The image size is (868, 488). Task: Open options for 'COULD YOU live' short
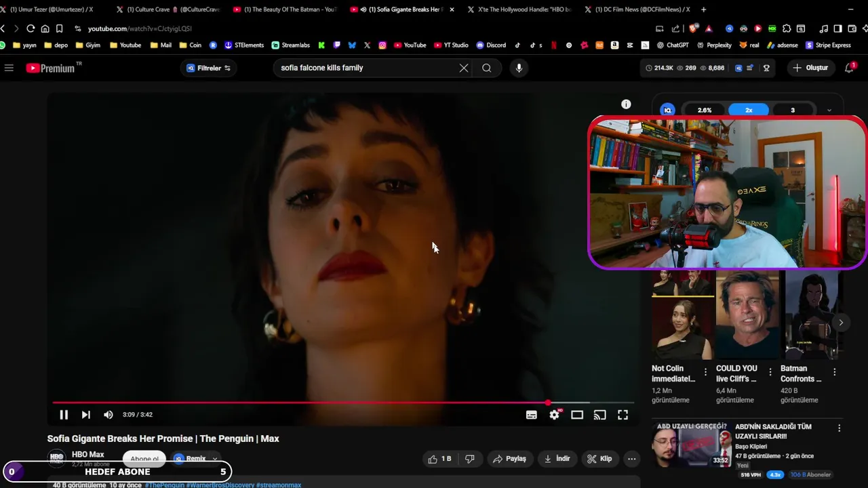[x=770, y=372]
